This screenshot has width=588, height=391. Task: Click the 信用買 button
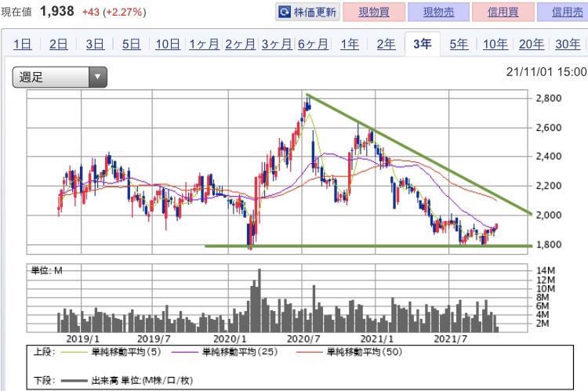[x=503, y=13]
